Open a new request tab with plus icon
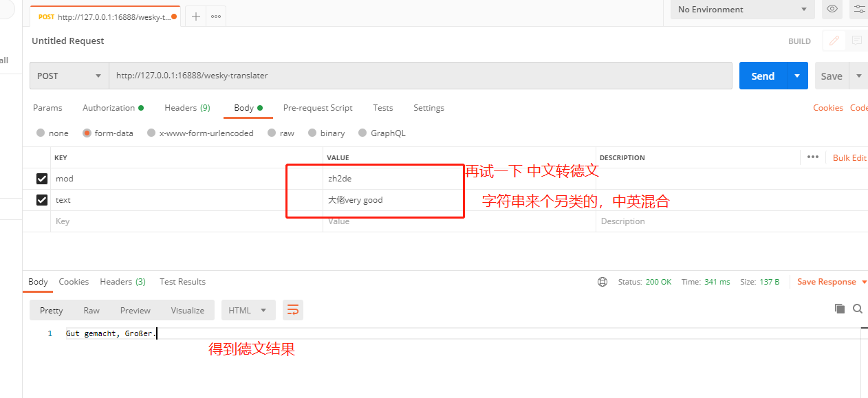Screen dimensions: 868x398 195,16
